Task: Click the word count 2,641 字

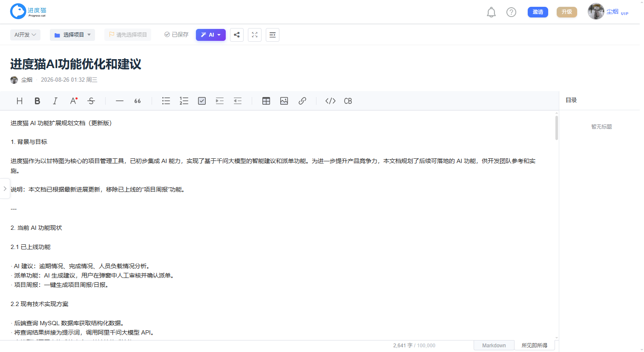Action: click(x=403, y=346)
